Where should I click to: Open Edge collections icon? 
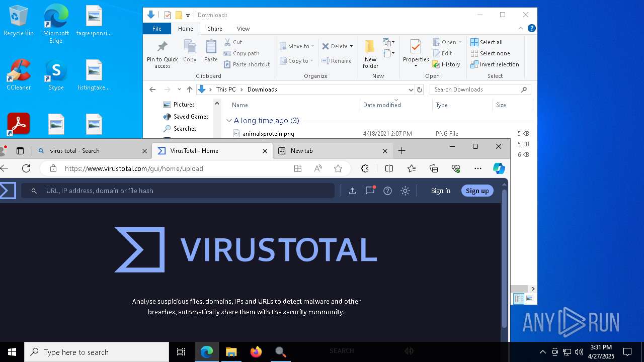pos(434,168)
